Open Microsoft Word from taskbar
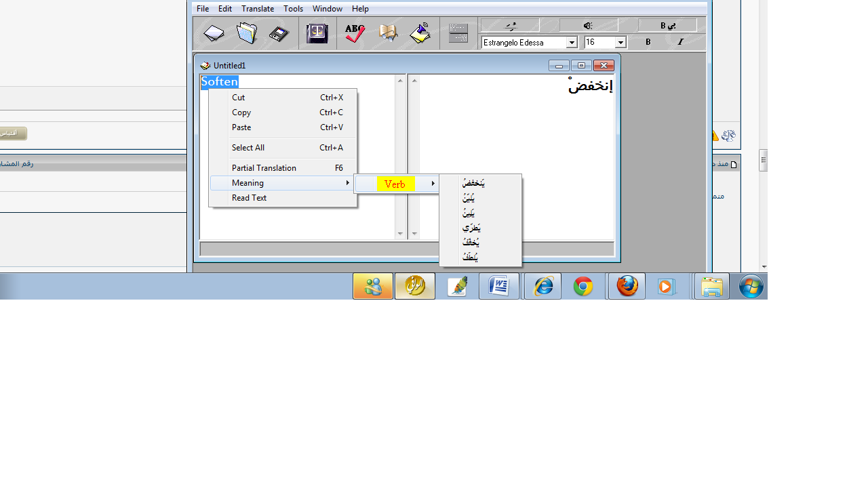 [499, 286]
